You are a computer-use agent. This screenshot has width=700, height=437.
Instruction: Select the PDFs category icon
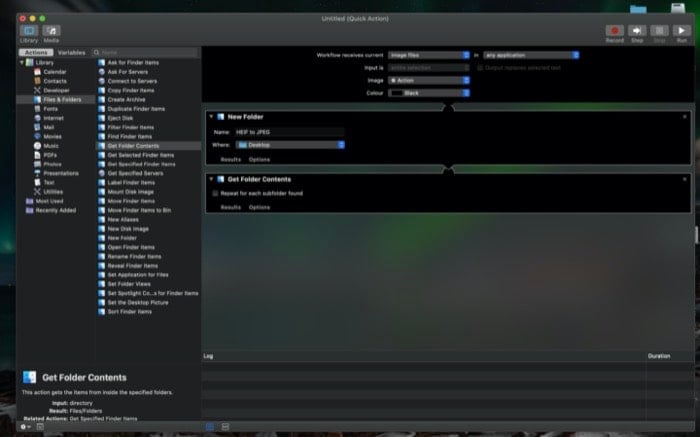coord(38,155)
